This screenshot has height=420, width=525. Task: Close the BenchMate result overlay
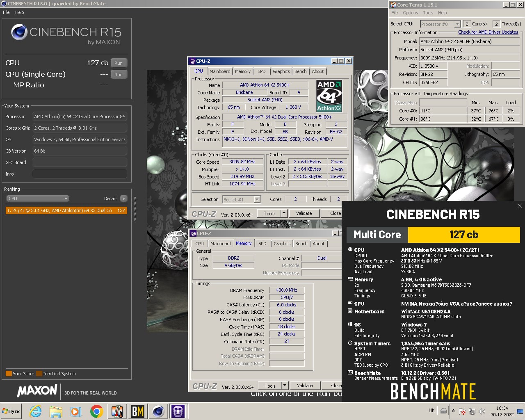pyautogui.click(x=520, y=206)
